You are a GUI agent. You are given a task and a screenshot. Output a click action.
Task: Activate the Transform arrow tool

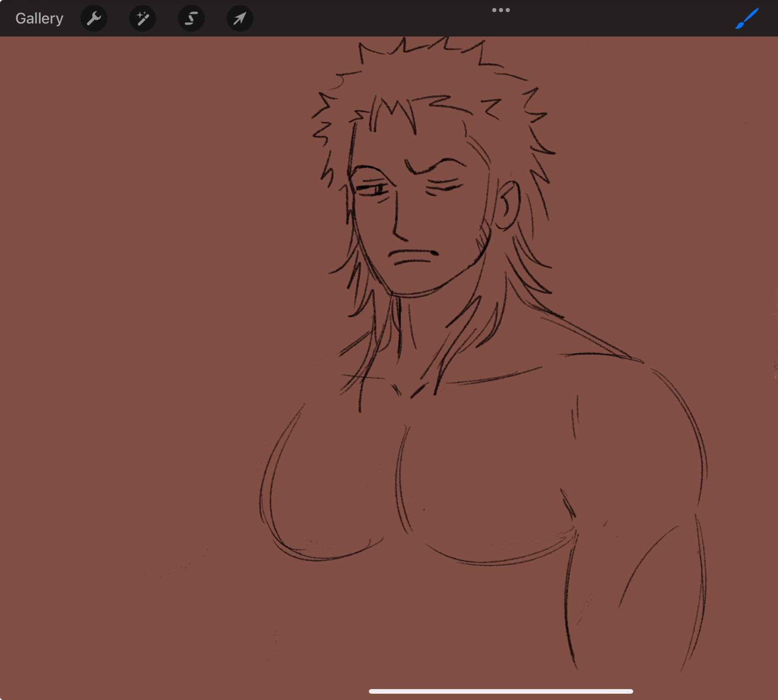point(240,18)
